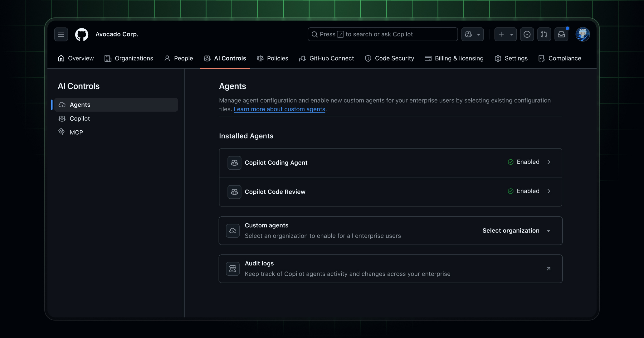Click the Audit logs log icon
This screenshot has width=644, height=338.
click(232, 268)
